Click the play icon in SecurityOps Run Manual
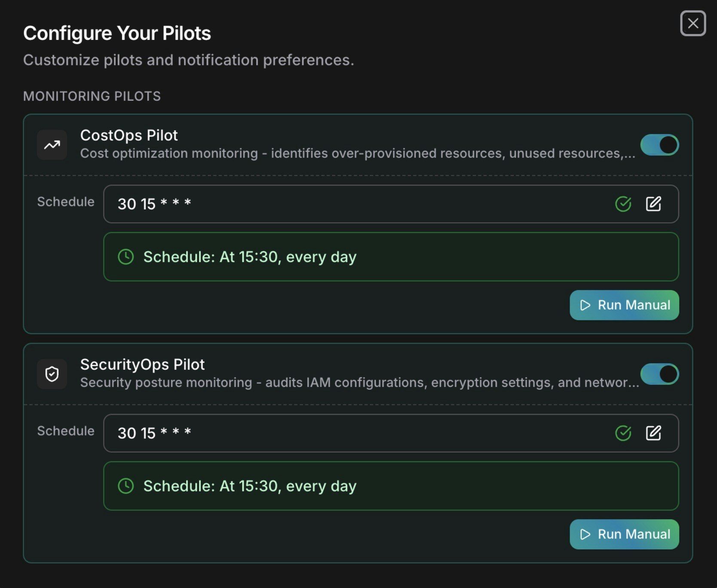 point(585,534)
